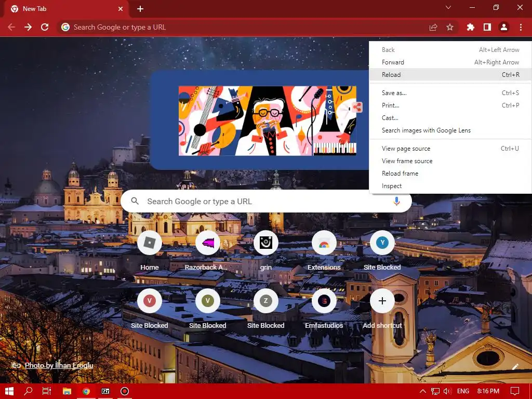
Task: Click the Chrome taskbar icon
Action: [86, 391]
